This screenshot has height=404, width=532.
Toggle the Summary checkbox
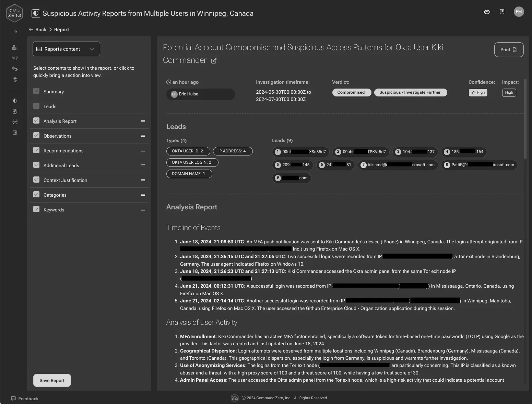tap(36, 91)
